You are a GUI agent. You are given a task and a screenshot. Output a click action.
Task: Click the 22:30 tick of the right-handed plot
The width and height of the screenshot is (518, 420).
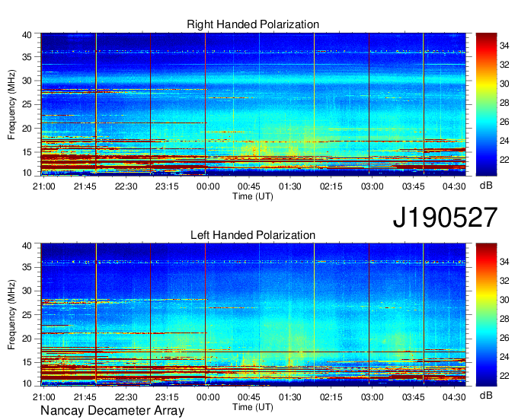click(x=126, y=186)
